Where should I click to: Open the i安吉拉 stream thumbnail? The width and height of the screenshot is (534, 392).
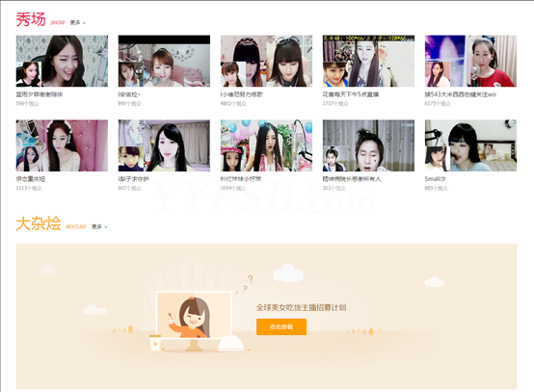click(x=164, y=61)
